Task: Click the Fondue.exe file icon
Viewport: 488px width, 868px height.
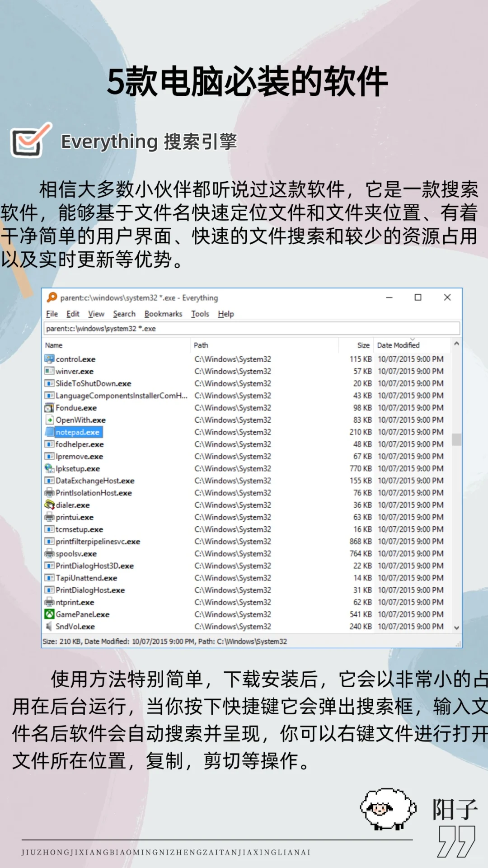Action: 49,408
